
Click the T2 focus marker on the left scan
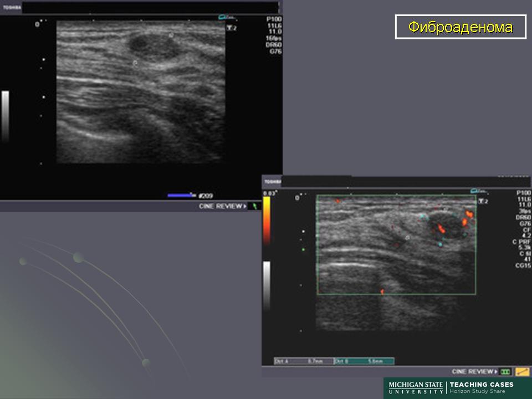[x=232, y=28]
